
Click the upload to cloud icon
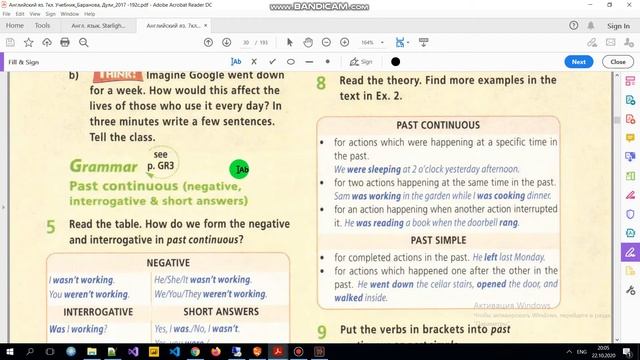[47, 42]
